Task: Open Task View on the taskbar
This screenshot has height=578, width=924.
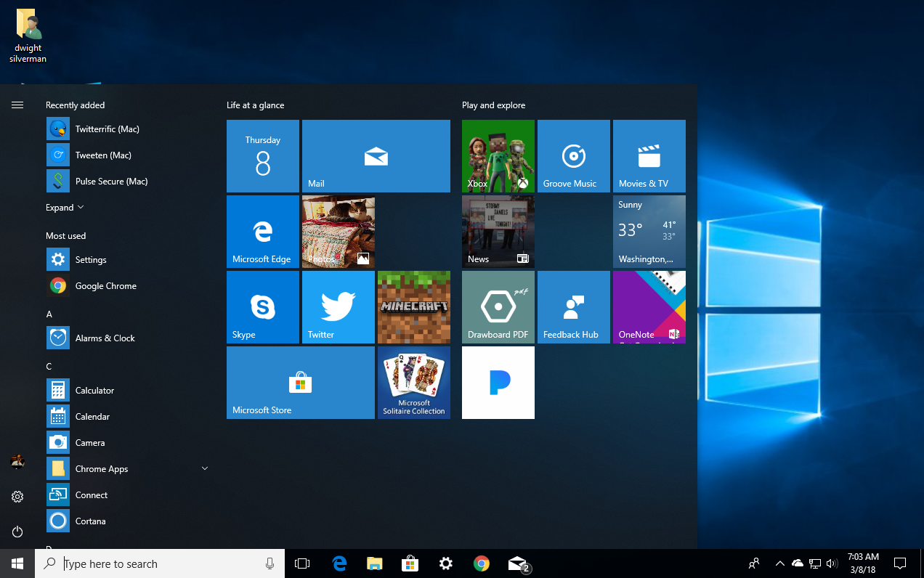Action: point(302,563)
